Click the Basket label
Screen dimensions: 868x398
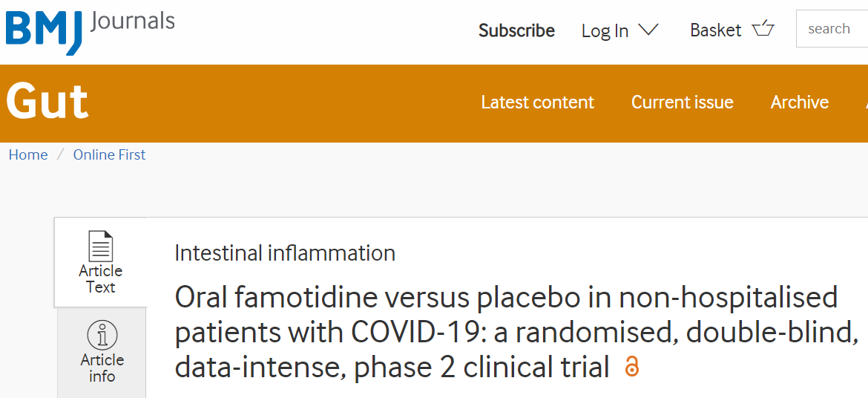715,30
